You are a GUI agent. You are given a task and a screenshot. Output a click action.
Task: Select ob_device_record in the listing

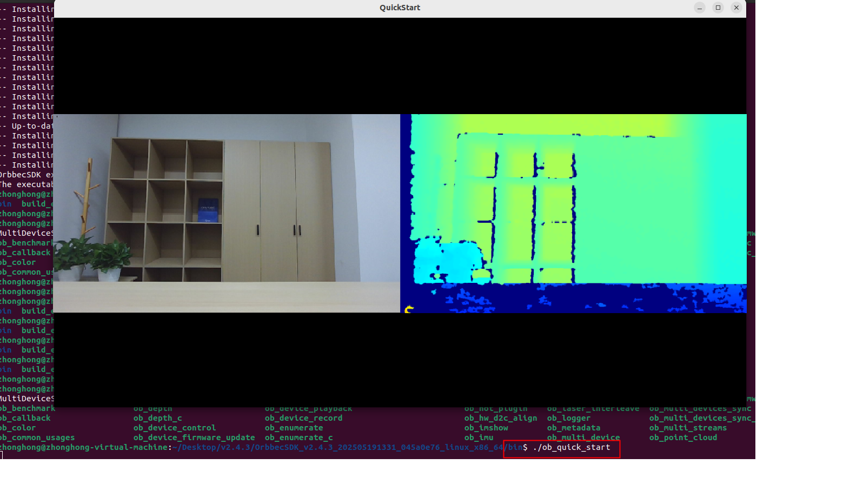[x=303, y=418]
